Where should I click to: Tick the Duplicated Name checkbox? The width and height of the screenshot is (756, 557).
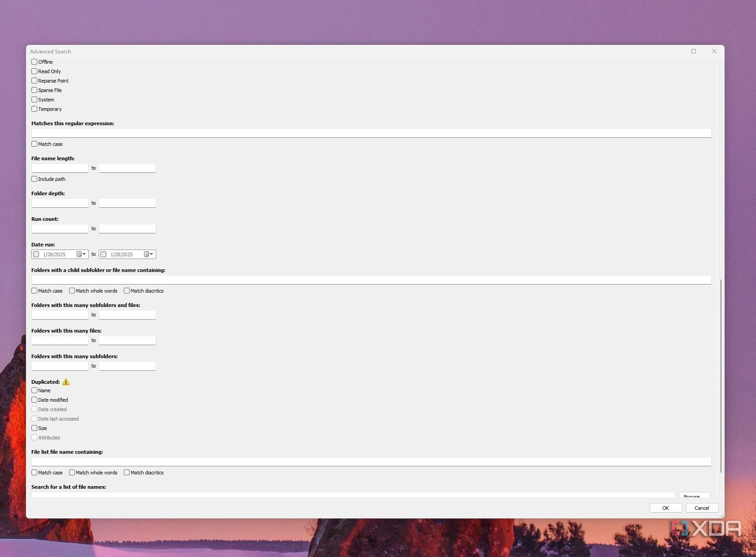(35, 390)
